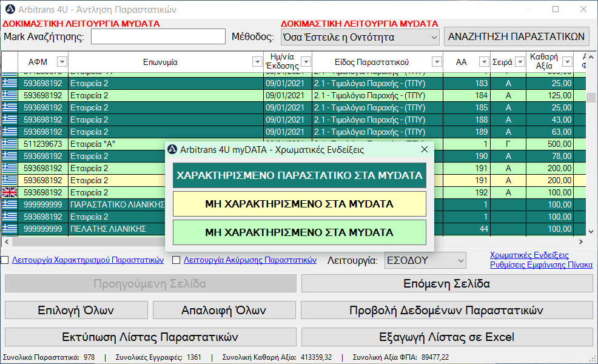Click the 500,00 value in the Σειρά Γ row
Screen dimensions: 598x364
click(x=550, y=144)
